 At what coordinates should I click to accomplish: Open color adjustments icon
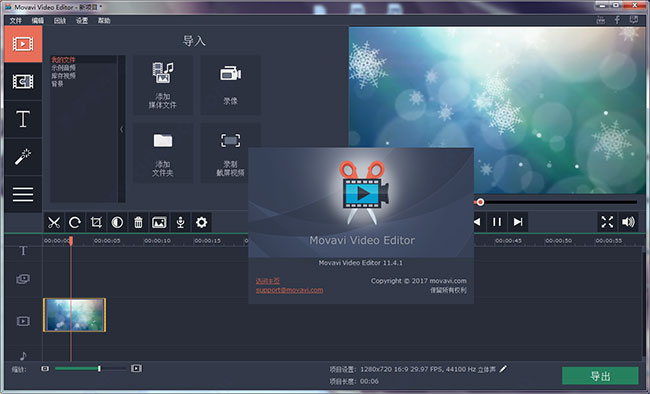coord(117,223)
